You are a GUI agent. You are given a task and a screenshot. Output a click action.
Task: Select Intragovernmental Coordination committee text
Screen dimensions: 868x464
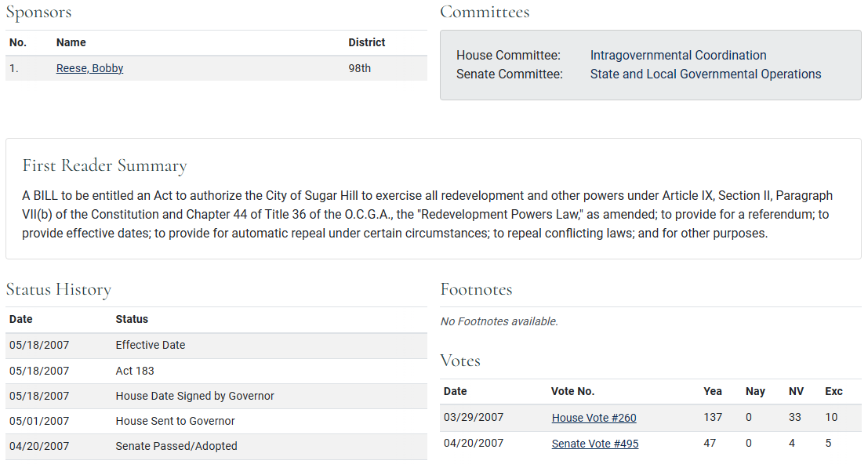(678, 56)
